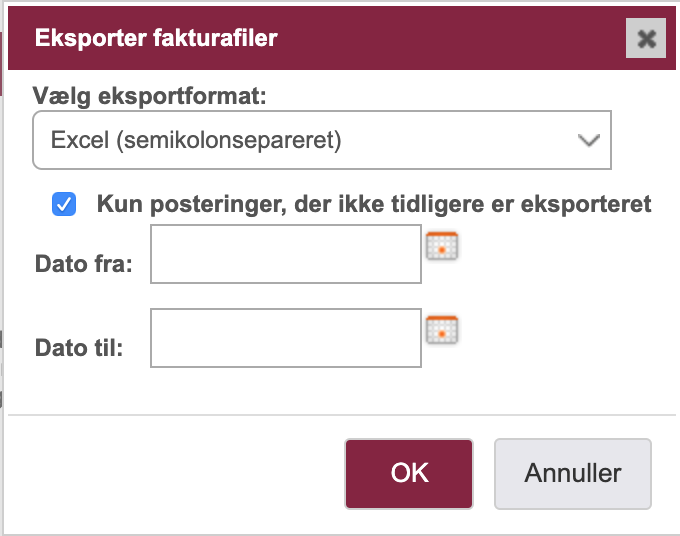Click the 'Kun posteringer, der ikke tidligere er eksporteret' label

[374, 204]
